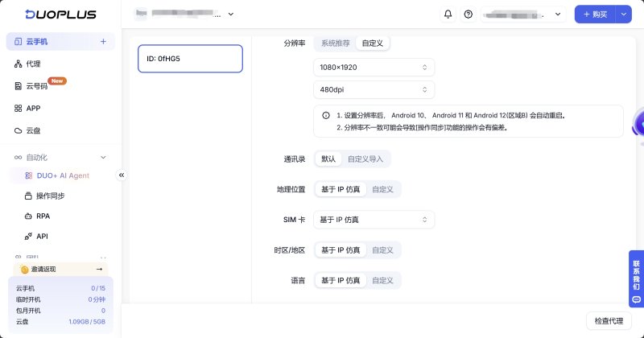
Task: Click the arrow on 邀请返现 banner
Action: point(99,269)
